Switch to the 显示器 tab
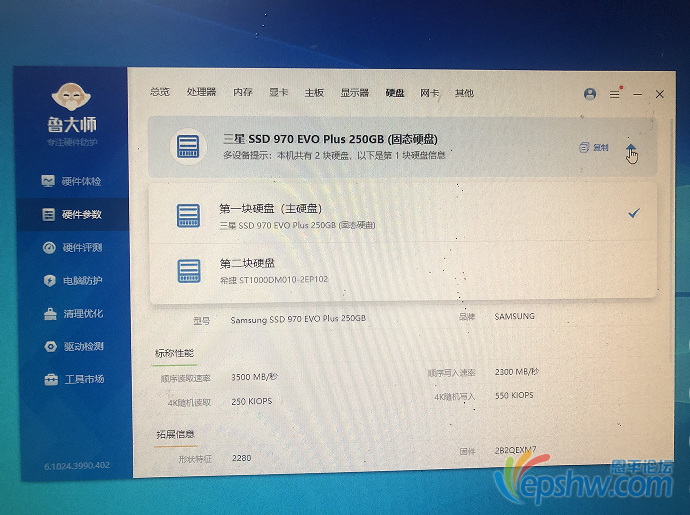Viewport: 690px width, 515px height. [x=354, y=92]
